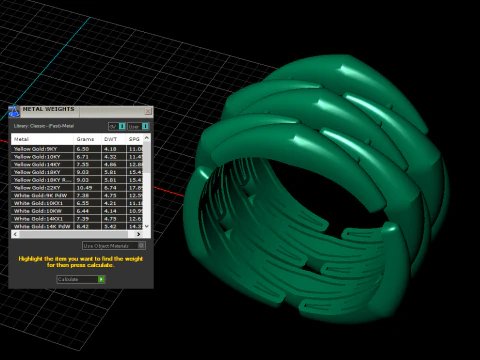Click the green arrow on Calculate

pyautogui.click(x=101, y=279)
